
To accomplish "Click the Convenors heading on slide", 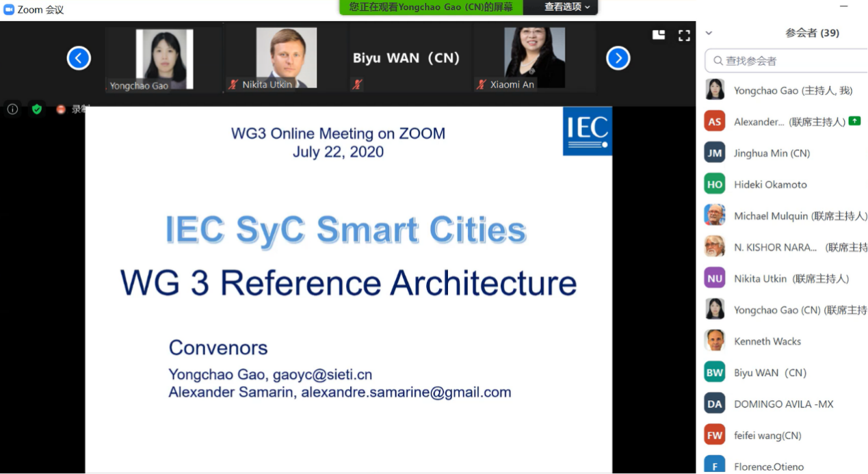I will [x=218, y=347].
